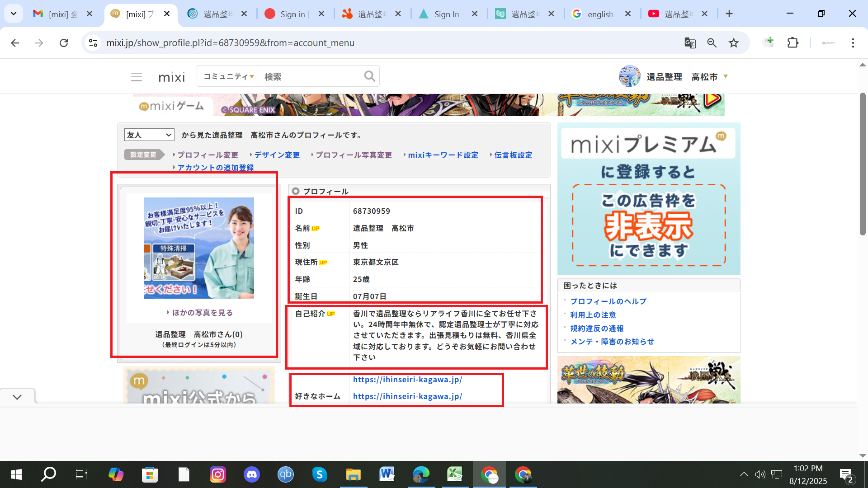
Task: Open the デザイン変更 link
Action: tap(277, 155)
